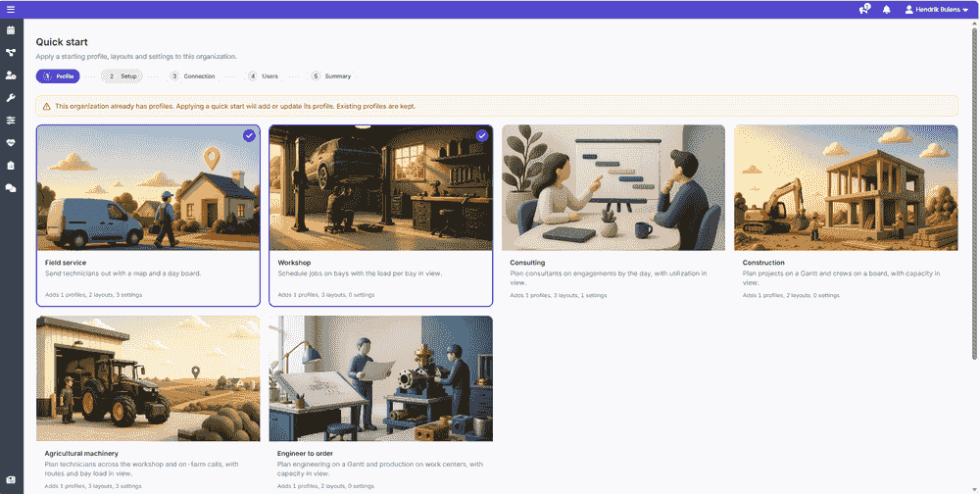The image size is (980, 494).
Task: Click the Consulting card title
Action: 527,263
